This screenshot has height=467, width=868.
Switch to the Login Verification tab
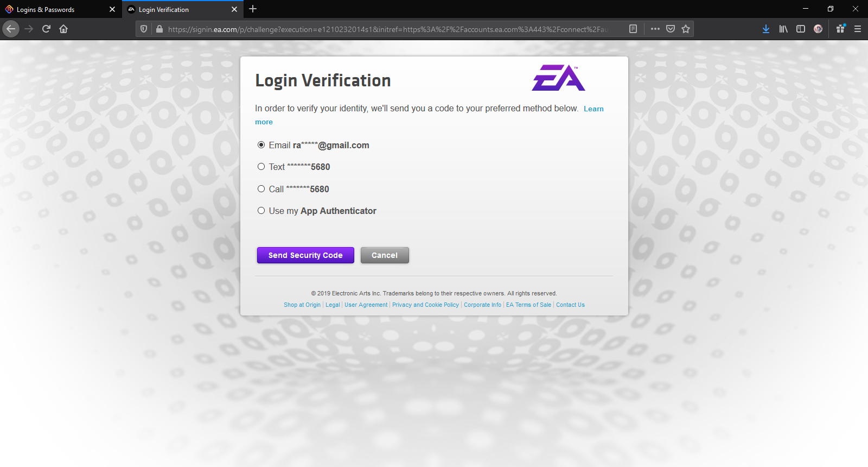point(183,9)
